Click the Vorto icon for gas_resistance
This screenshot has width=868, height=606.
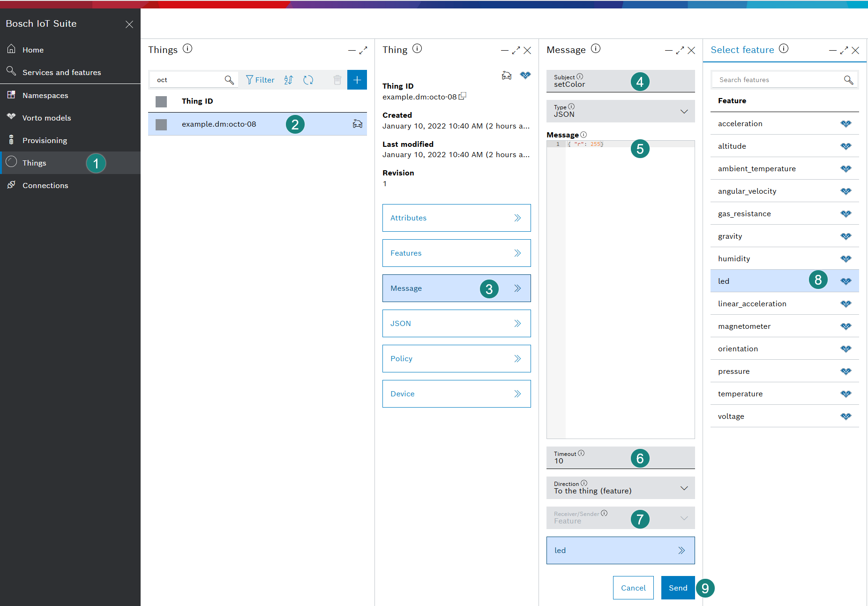point(846,214)
